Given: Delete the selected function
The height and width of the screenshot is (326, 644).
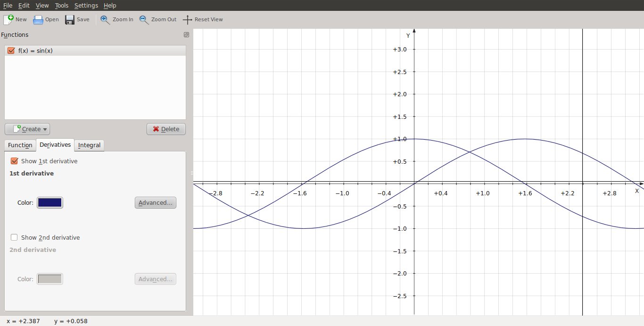Looking at the screenshot, I should 166,129.
